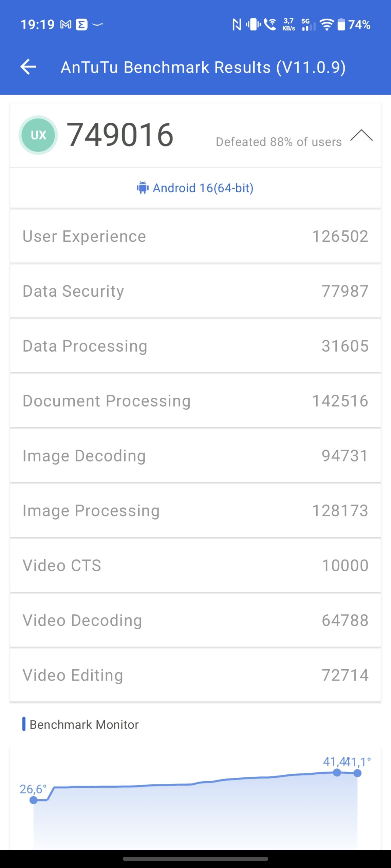This screenshot has width=391, height=868.
Task: Select the User Experience score row
Action: point(195,236)
